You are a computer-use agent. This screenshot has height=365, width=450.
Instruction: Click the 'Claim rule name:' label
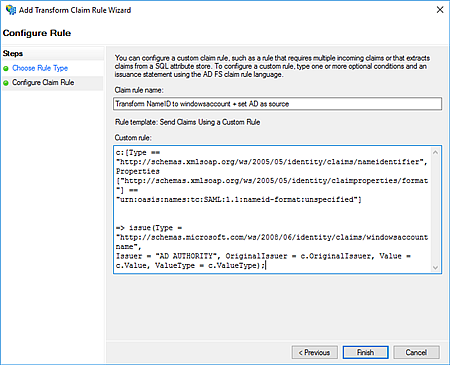[139, 90]
